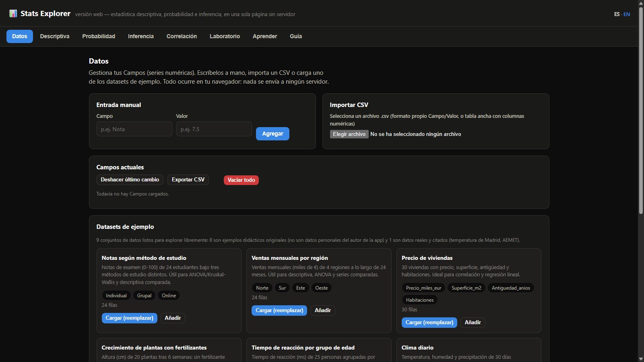Click the Antiguedad_anios field chip
The image size is (644, 362).
511,288
